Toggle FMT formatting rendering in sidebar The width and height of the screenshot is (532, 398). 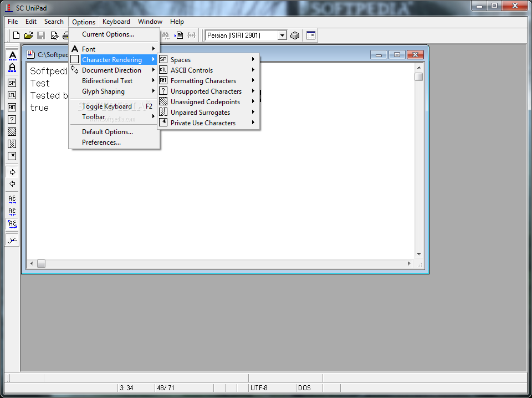pos(12,107)
